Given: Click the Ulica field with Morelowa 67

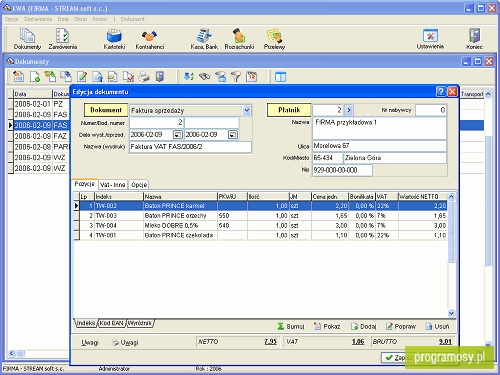Looking at the screenshot, I should tap(379, 146).
